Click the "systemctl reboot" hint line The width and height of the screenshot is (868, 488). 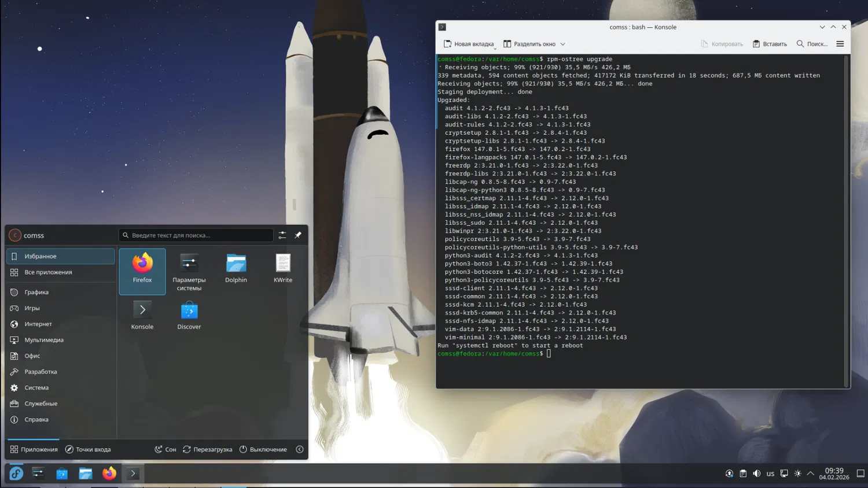coord(510,346)
